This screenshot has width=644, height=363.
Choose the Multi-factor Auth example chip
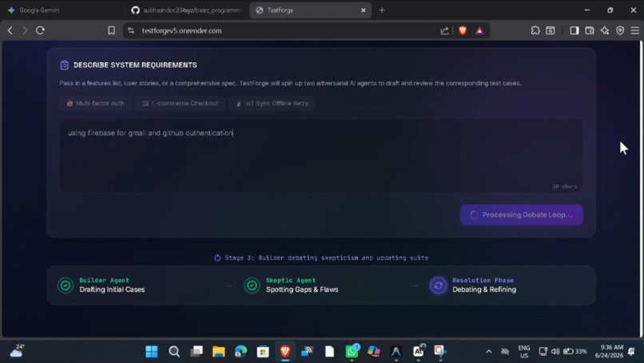(95, 103)
